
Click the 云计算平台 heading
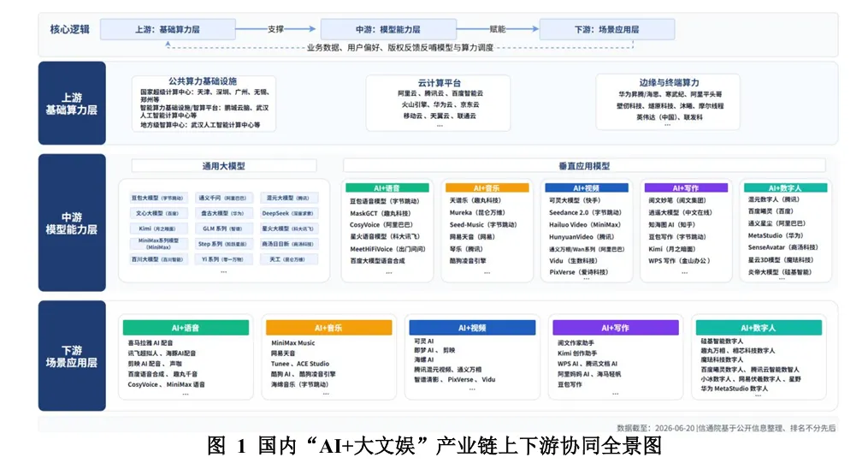click(440, 82)
